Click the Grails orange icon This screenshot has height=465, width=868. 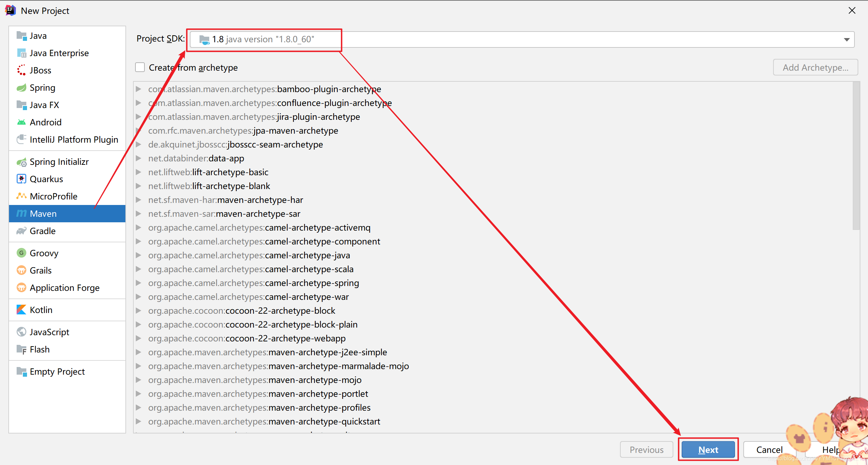pyautogui.click(x=21, y=270)
